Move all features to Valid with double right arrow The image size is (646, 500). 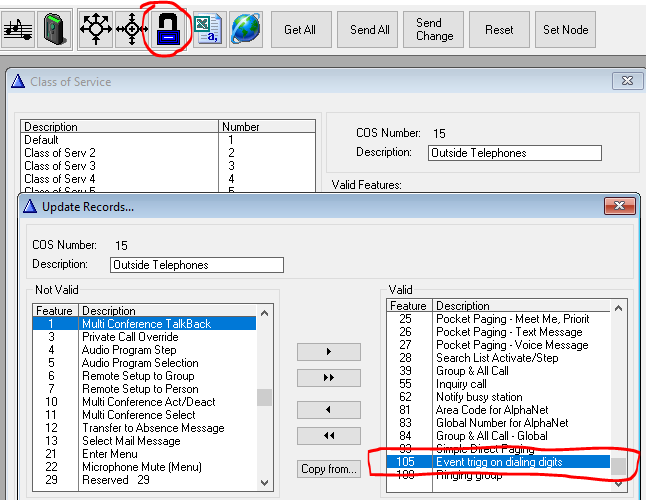[329, 379]
